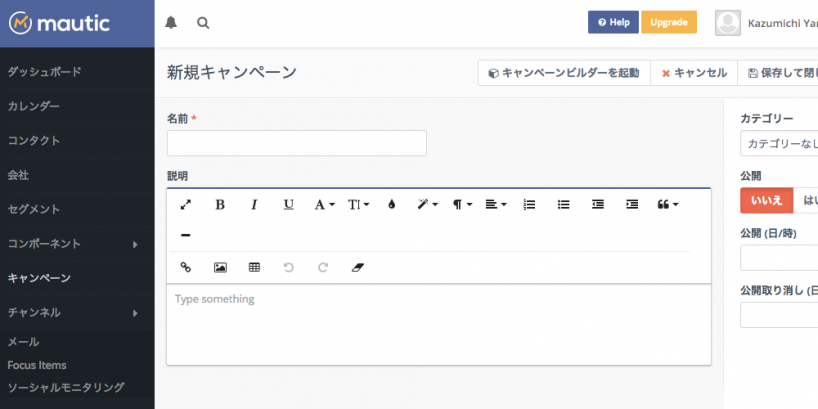Viewport: 818px width, 409px height.
Task: Go to ダッシュボード in sidebar
Action: point(45,72)
